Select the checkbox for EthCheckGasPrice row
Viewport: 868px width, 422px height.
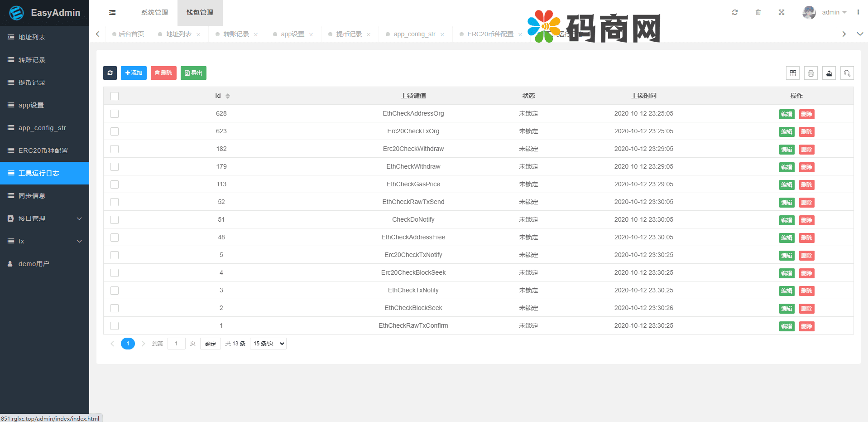(115, 184)
